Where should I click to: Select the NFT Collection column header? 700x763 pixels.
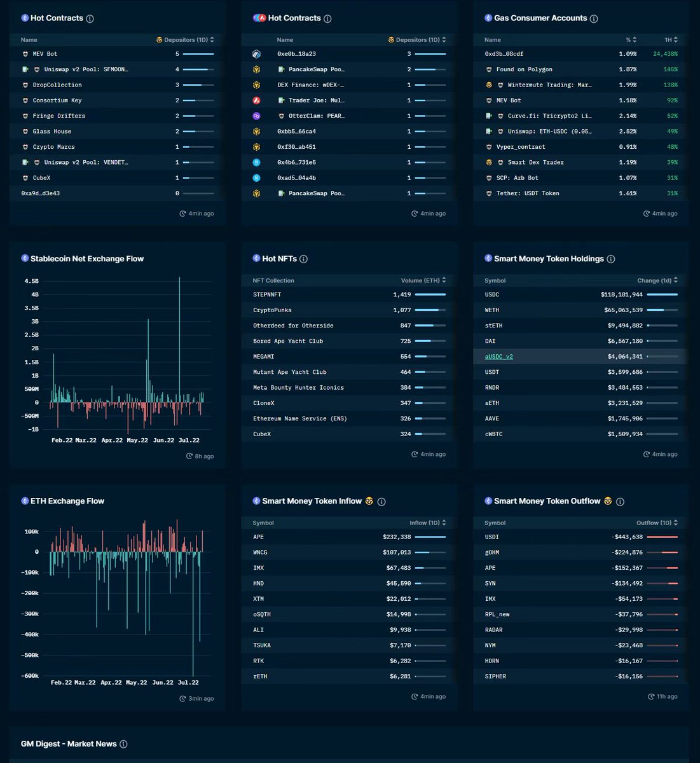[x=273, y=280]
